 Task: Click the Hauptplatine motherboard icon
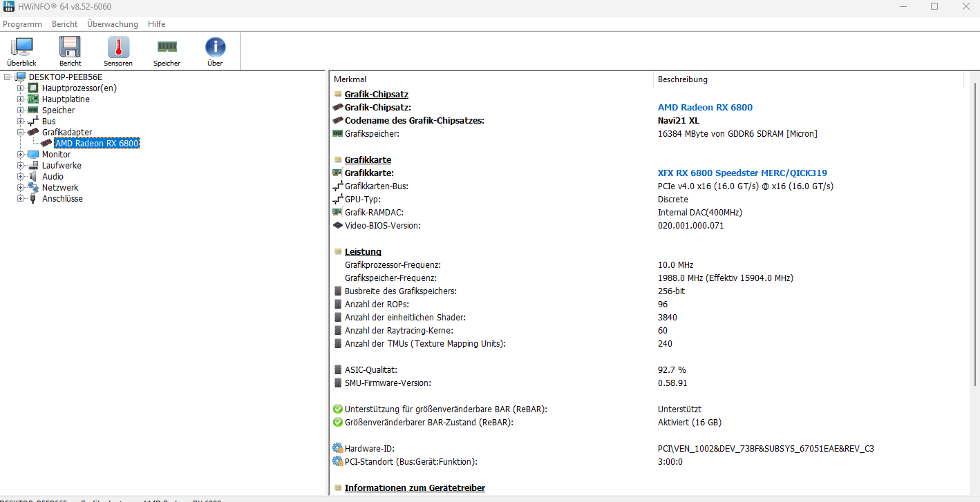[x=33, y=99]
